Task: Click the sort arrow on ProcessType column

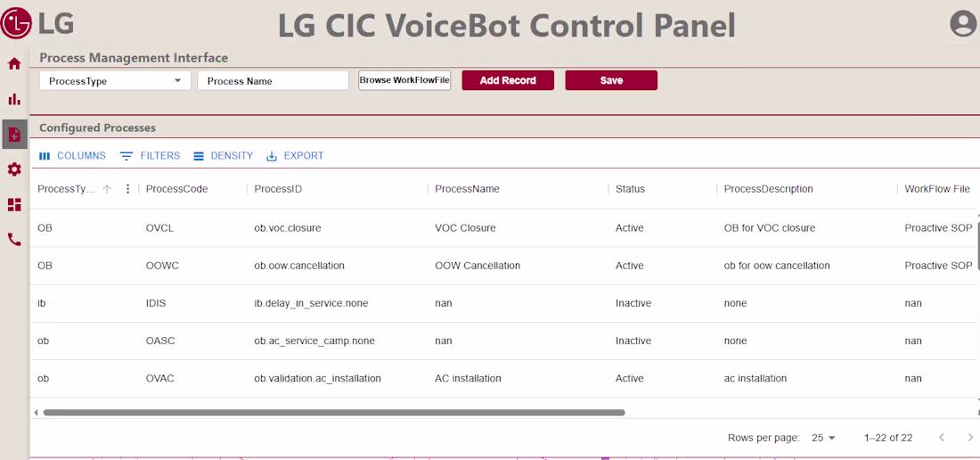Action: (107, 189)
